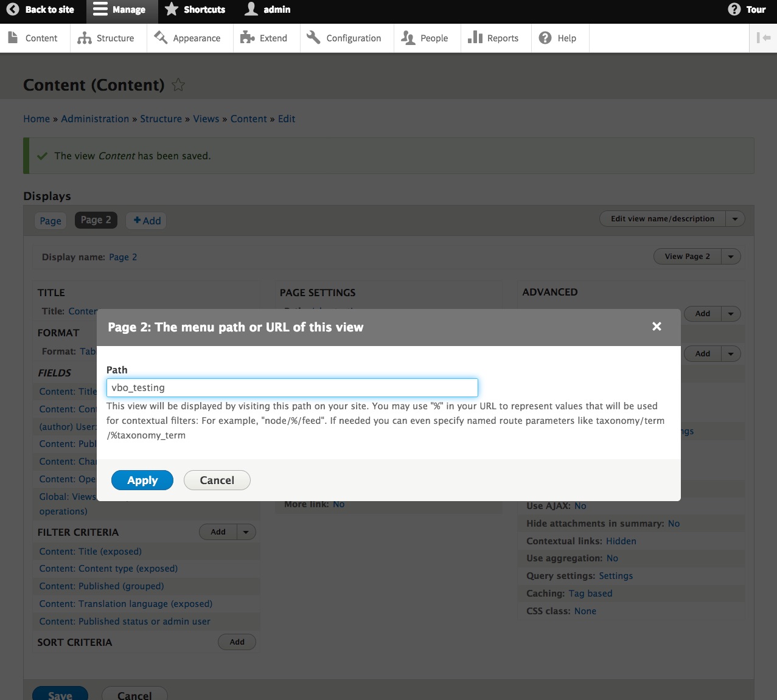Open the Appearance admin menu
Screen dimensions: 777x700
point(188,38)
